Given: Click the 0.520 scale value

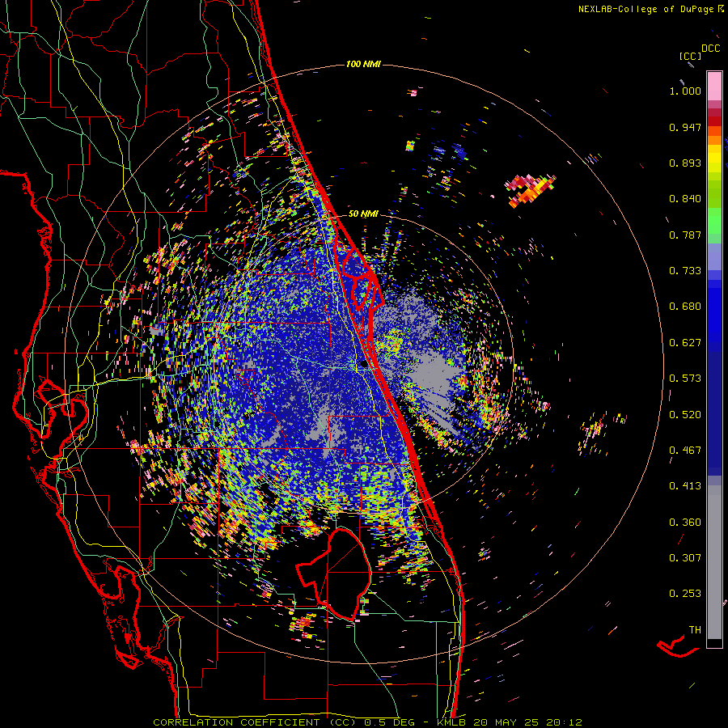Looking at the screenshot, I should click(x=685, y=415).
